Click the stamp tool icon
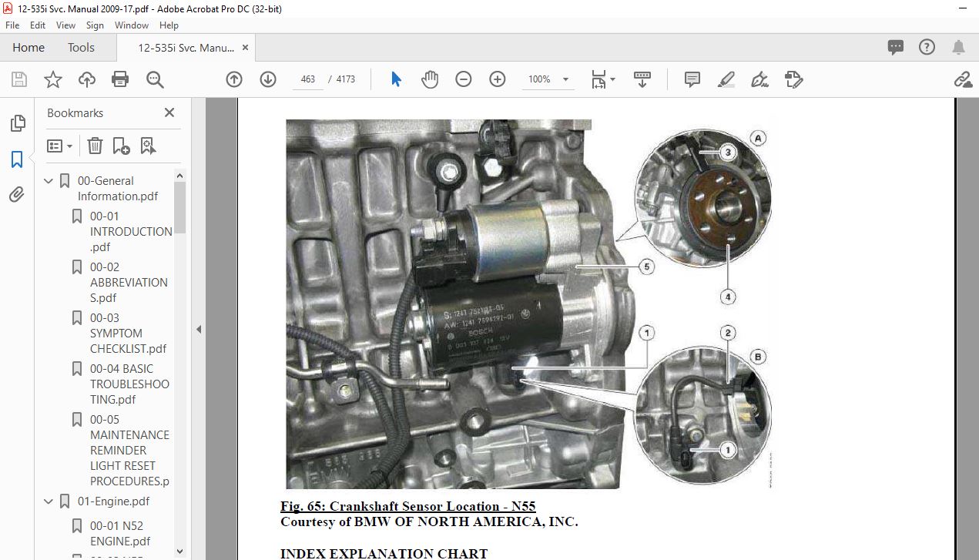979x560 pixels. [x=793, y=79]
